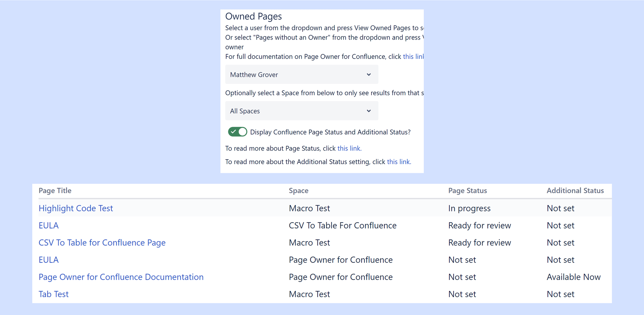
Task: Click the Owned Pages heading
Action: click(254, 16)
